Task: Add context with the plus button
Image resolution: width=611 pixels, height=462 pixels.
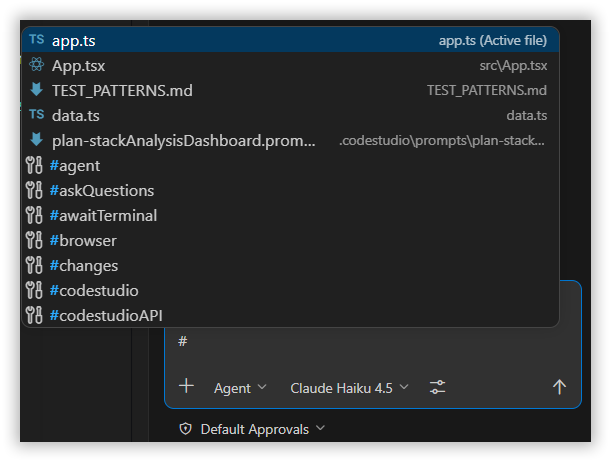Action: [186, 386]
